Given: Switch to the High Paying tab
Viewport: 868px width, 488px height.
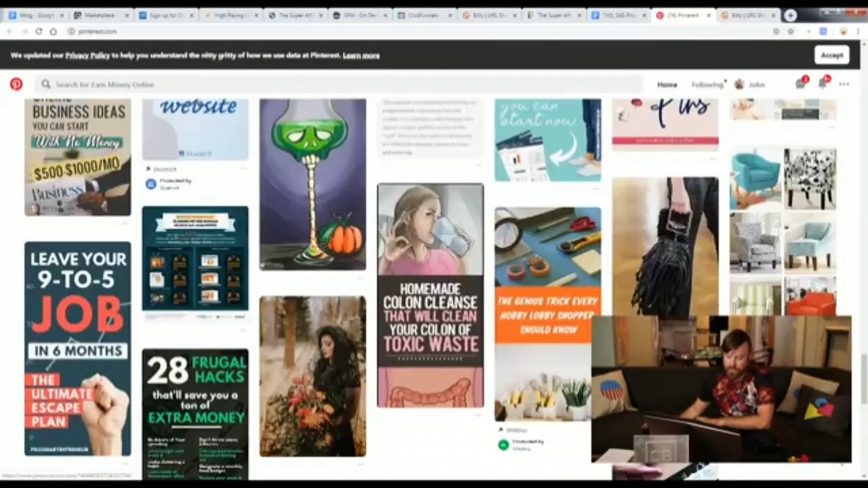Looking at the screenshot, I should (231, 15).
